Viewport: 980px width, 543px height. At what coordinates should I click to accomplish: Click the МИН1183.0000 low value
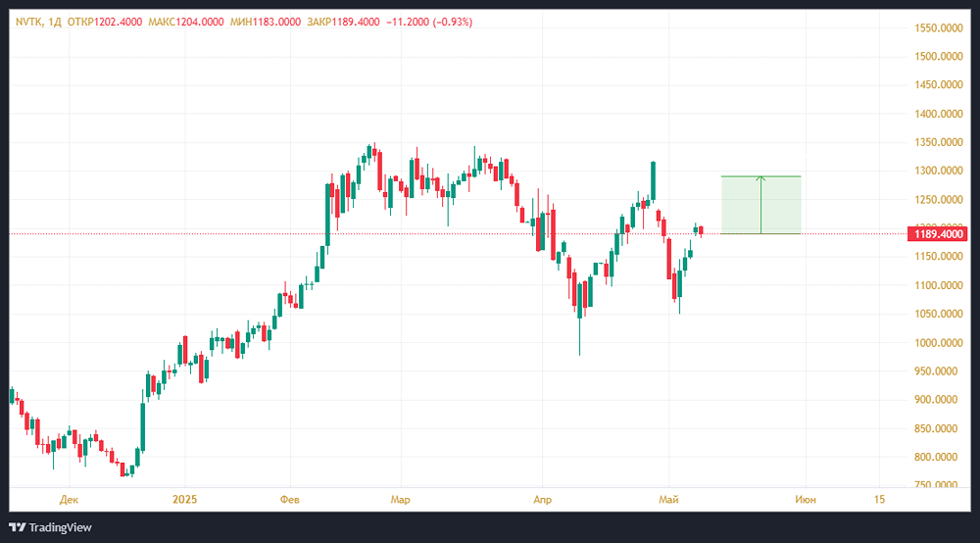point(261,22)
